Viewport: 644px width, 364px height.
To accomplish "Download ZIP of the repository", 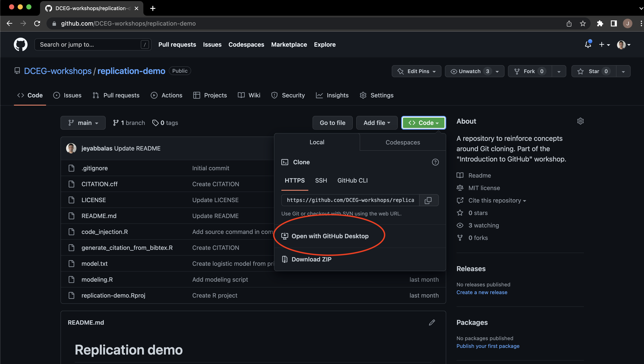I will [306, 259].
